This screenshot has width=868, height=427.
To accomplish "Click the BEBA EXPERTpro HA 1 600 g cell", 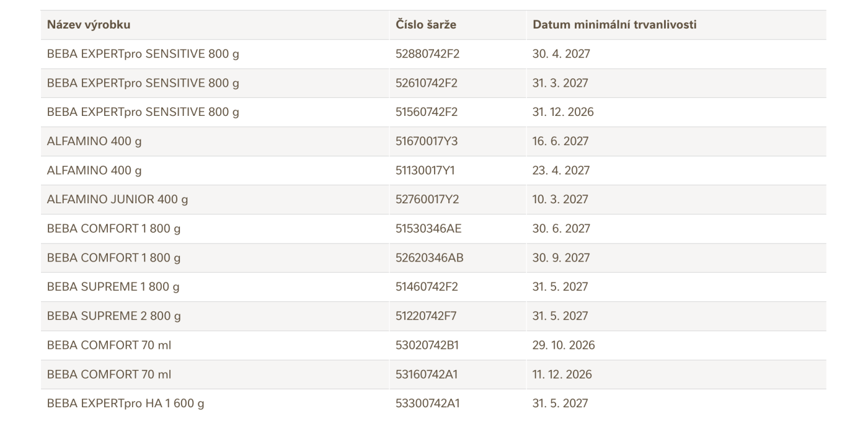I will click(x=126, y=403).
